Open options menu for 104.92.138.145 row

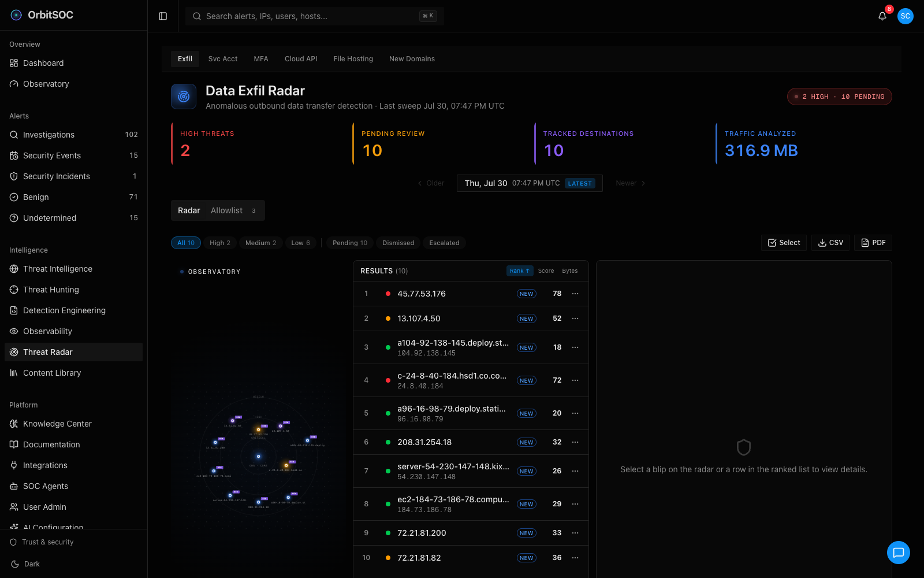(575, 347)
